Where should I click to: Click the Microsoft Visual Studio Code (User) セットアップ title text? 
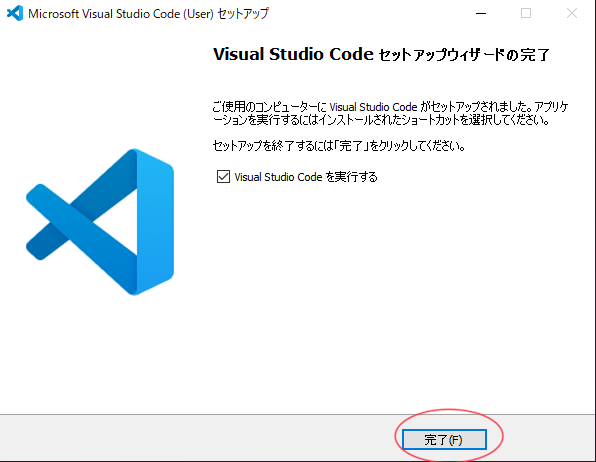click(148, 14)
